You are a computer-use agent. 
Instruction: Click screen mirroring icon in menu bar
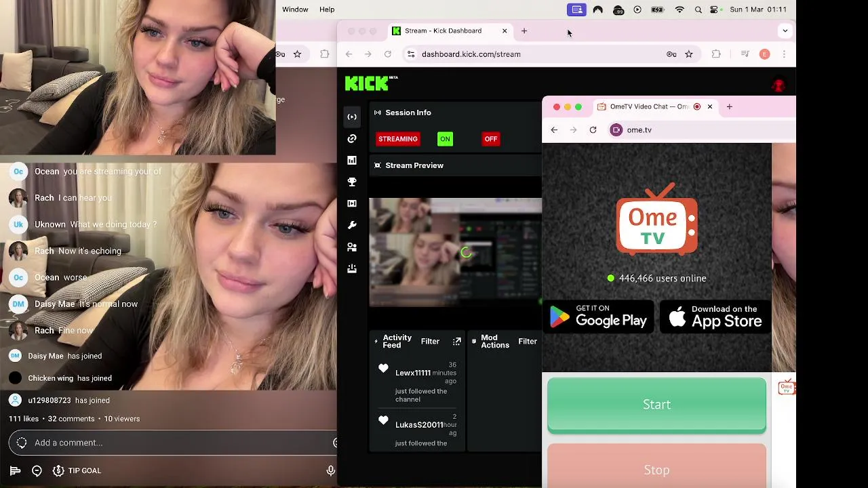tap(577, 9)
